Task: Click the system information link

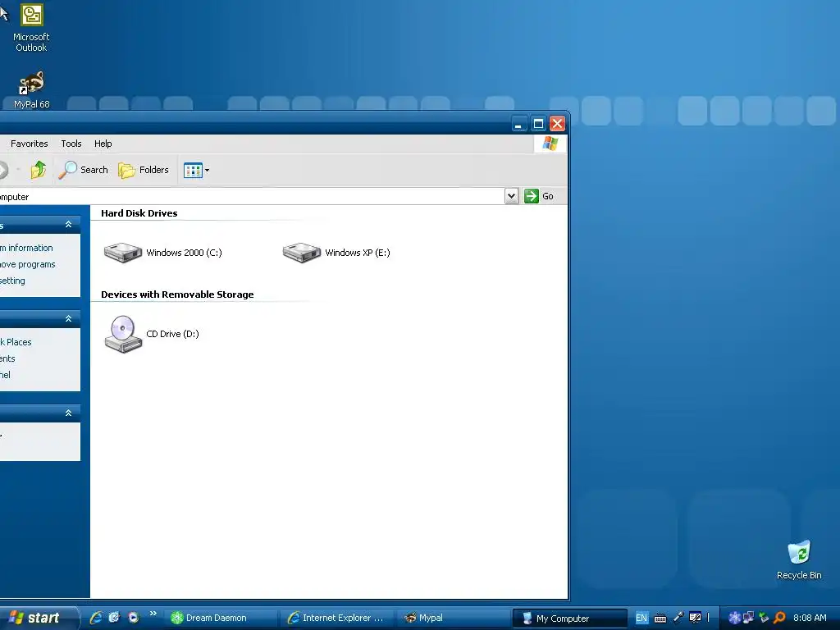Action: (27, 248)
